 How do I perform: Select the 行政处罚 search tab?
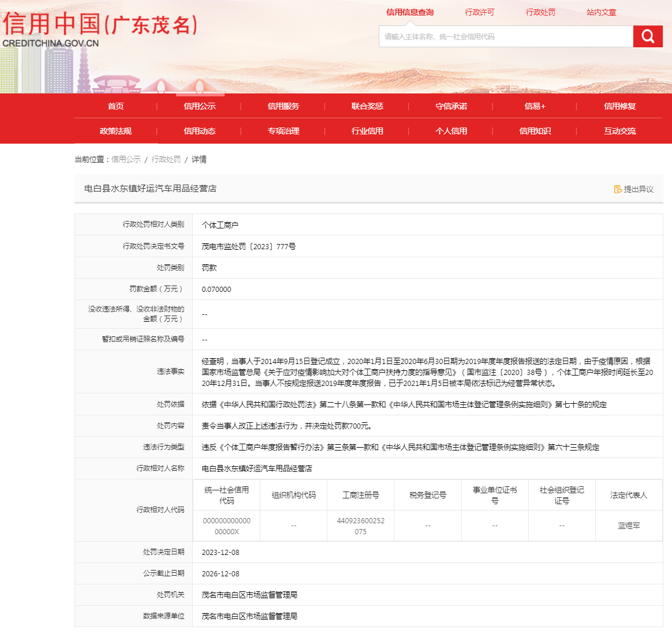(540, 12)
